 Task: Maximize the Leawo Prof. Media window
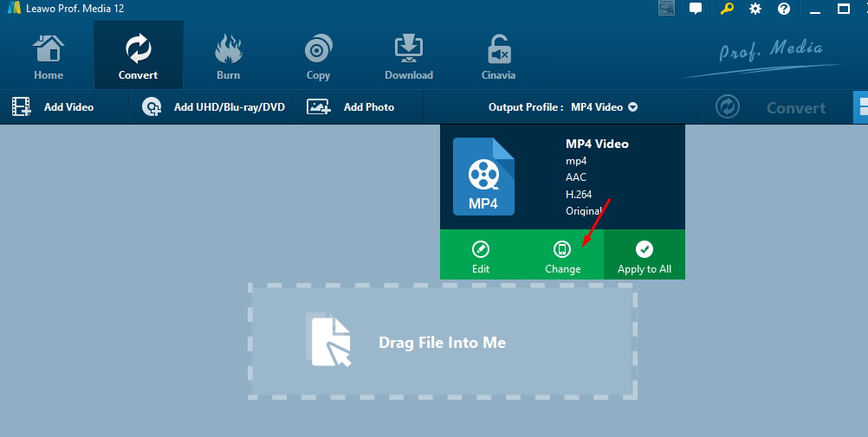(844, 9)
